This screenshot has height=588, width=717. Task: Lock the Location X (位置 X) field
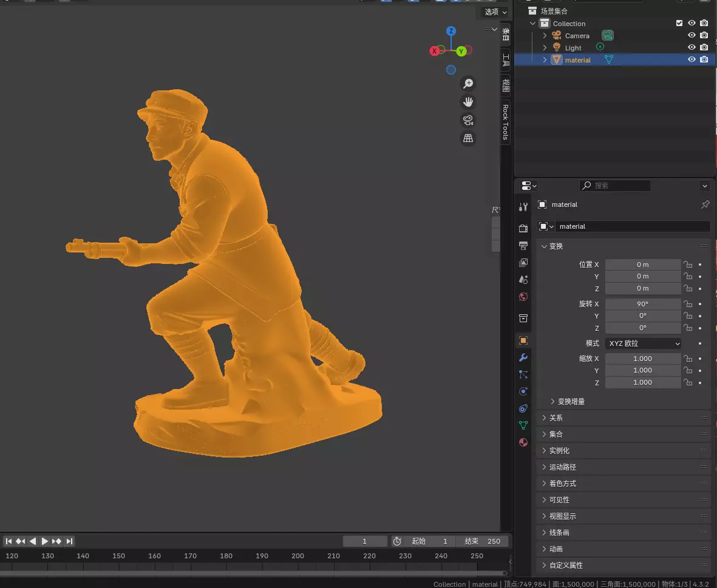(688, 265)
